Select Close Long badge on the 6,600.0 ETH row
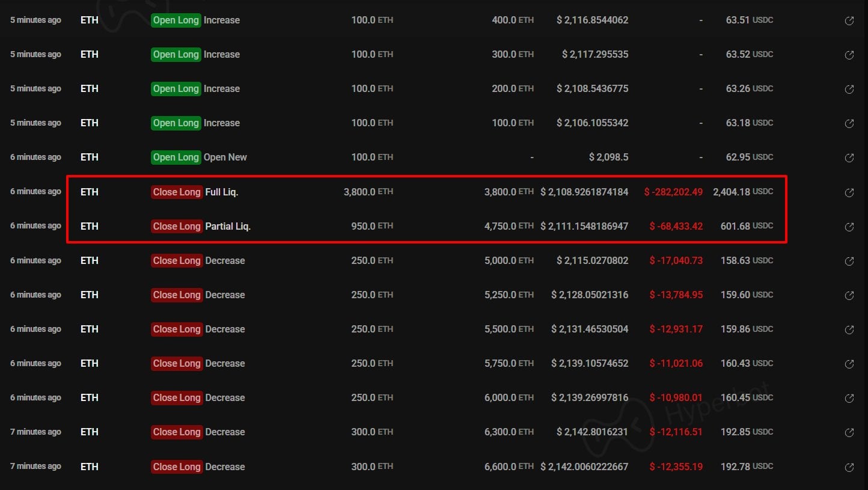 (x=176, y=467)
